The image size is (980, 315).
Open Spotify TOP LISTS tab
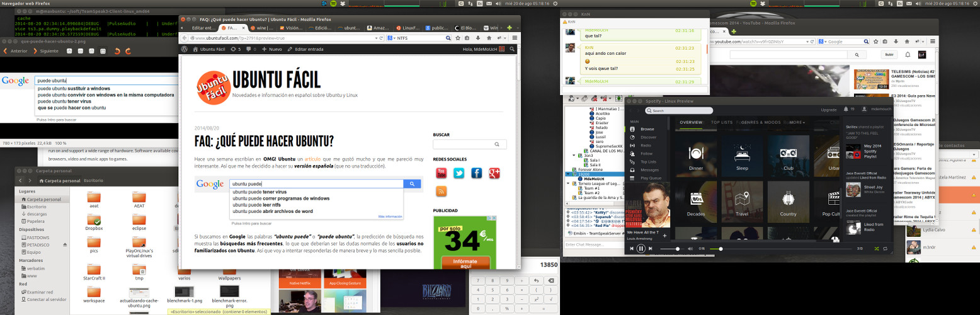point(722,122)
